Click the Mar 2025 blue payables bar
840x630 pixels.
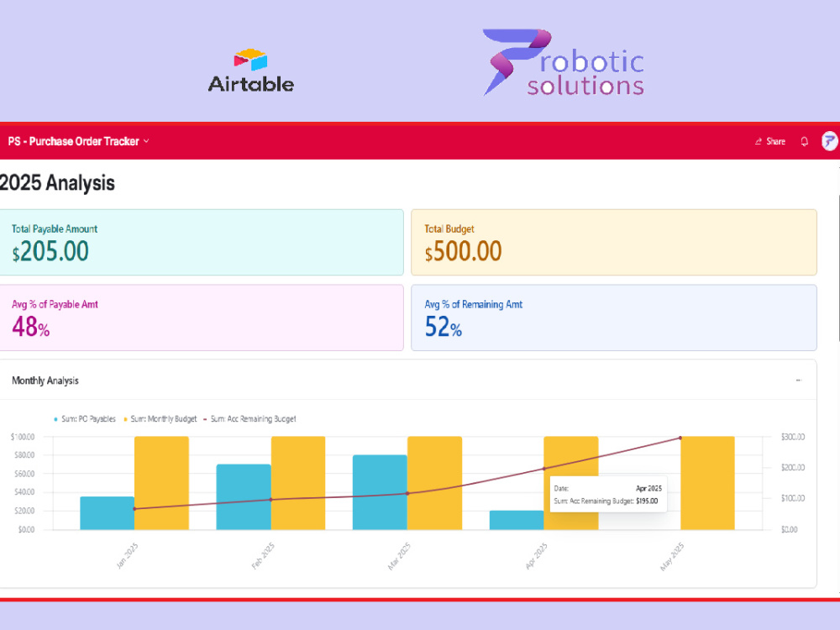coord(380,492)
